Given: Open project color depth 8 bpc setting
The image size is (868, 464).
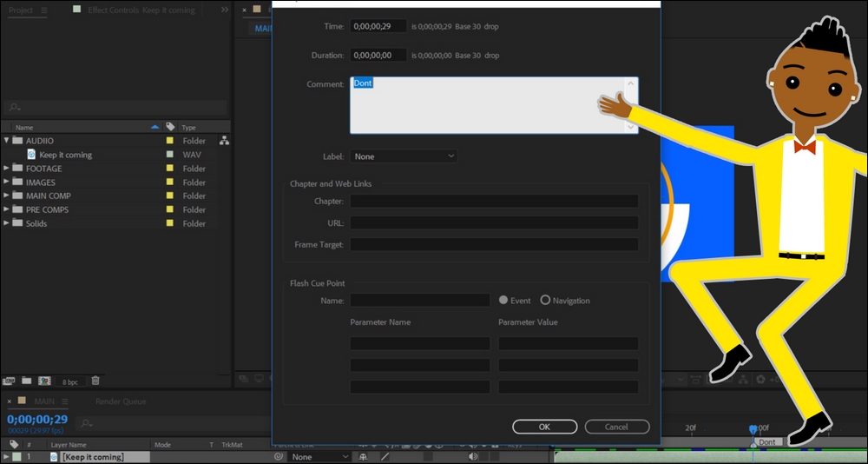Looking at the screenshot, I should (70, 381).
